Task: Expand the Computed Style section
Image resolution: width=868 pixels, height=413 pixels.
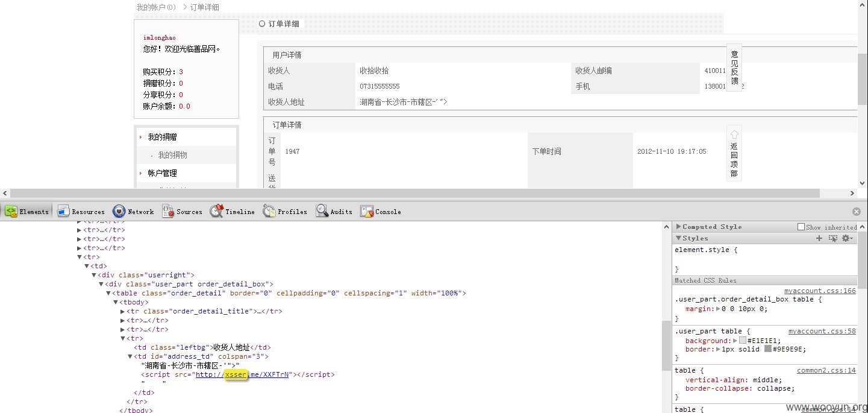Action: [x=679, y=227]
